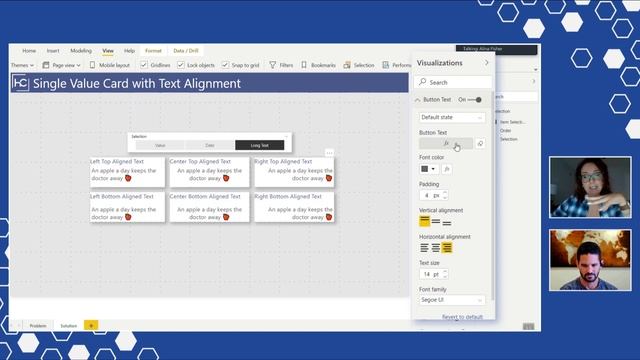Select center horizontal alignment icon
The width and height of the screenshot is (640, 360).
(436, 248)
